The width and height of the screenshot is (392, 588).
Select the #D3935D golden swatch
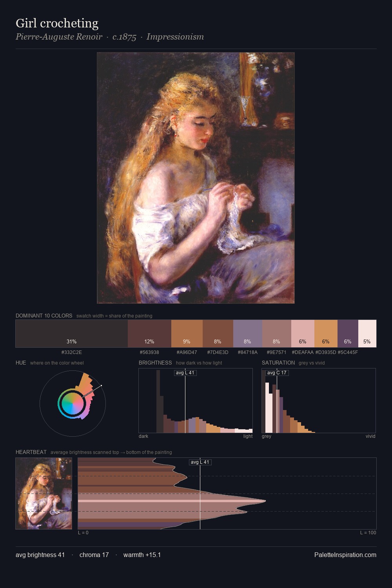[x=326, y=334]
